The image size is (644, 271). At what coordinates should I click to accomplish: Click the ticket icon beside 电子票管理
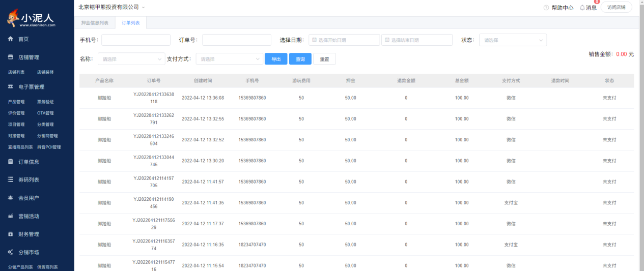pyautogui.click(x=10, y=87)
